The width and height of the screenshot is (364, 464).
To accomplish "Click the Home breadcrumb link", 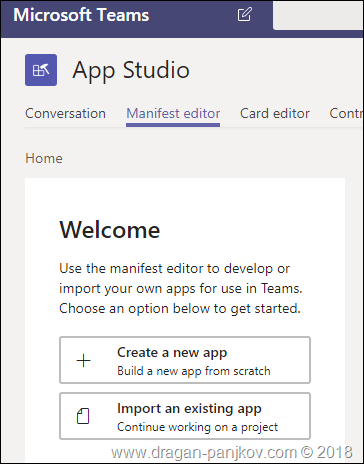I will [44, 158].
